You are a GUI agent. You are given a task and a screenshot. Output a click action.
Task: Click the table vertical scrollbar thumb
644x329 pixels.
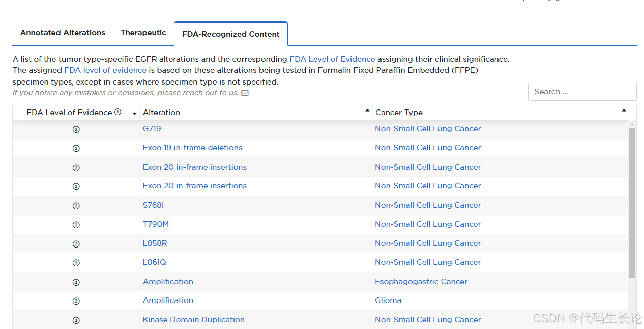coord(632,203)
